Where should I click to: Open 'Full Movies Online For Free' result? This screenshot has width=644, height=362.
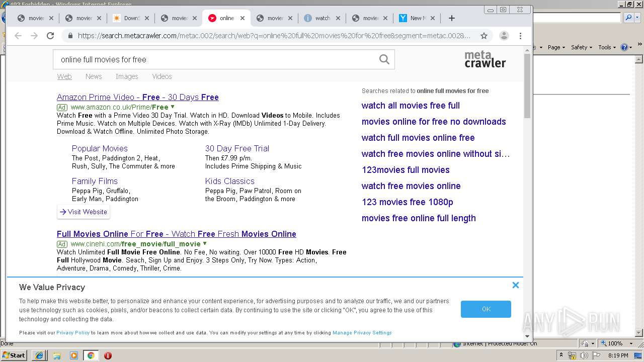[177, 234]
